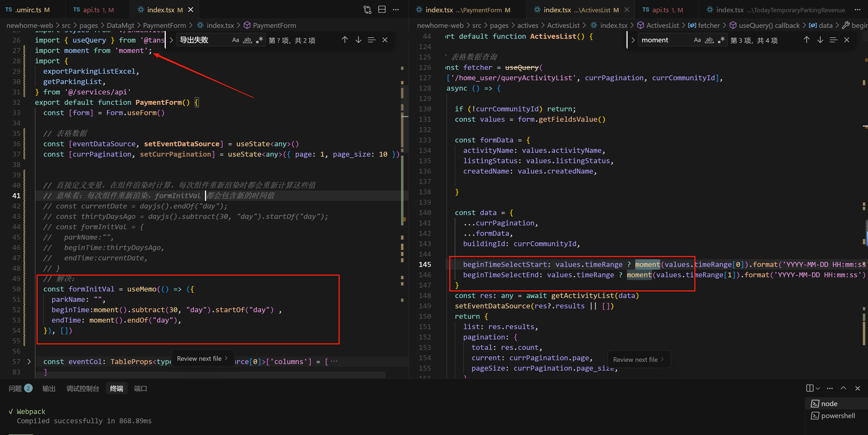Click breadcrumb pages in left editor
Image resolution: width=868 pixels, height=435 pixels.
89,25
